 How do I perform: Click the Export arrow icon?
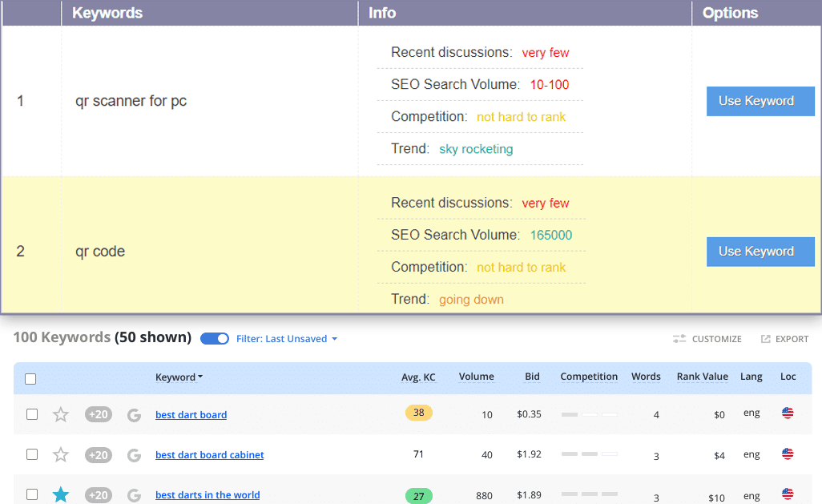(766, 339)
